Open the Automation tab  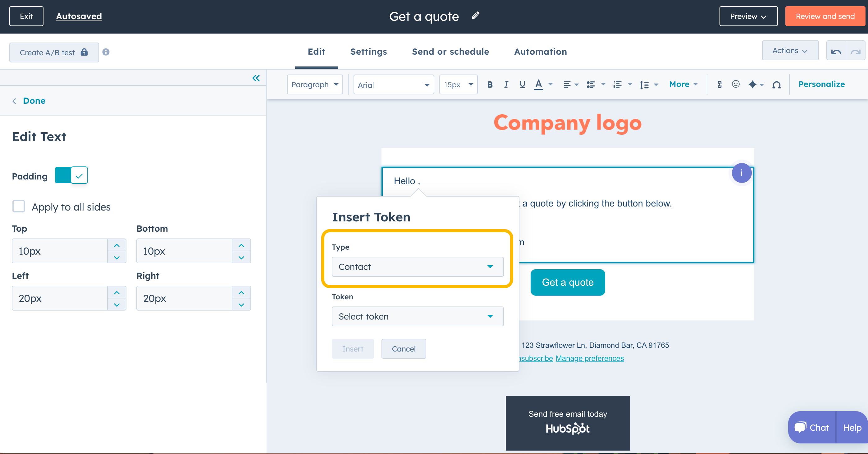(x=540, y=52)
